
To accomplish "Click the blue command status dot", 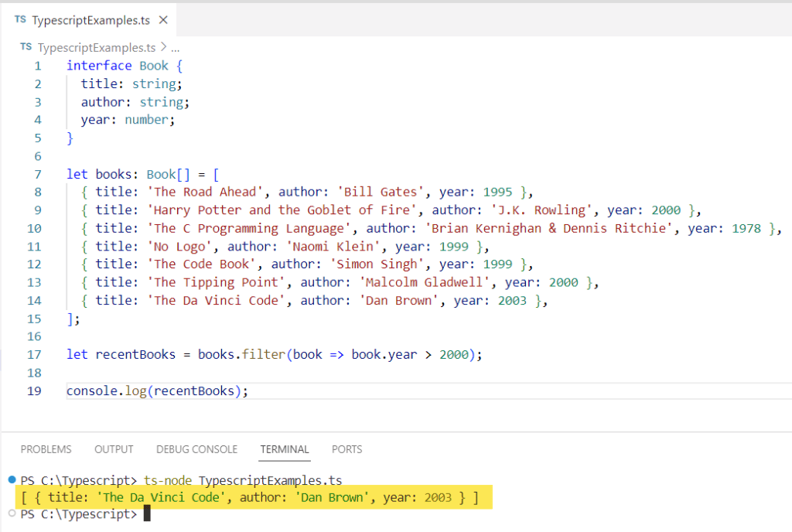I will [12, 479].
